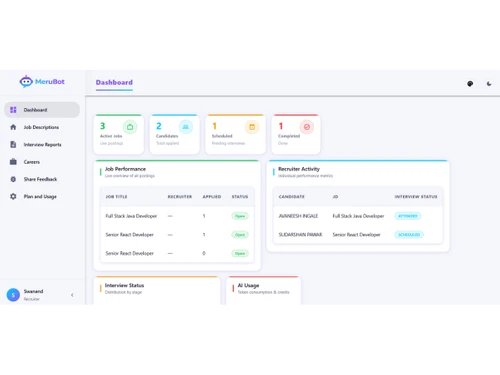This screenshot has height=375, width=500.
Task: Click the Applied column header
Action: coord(212,197)
